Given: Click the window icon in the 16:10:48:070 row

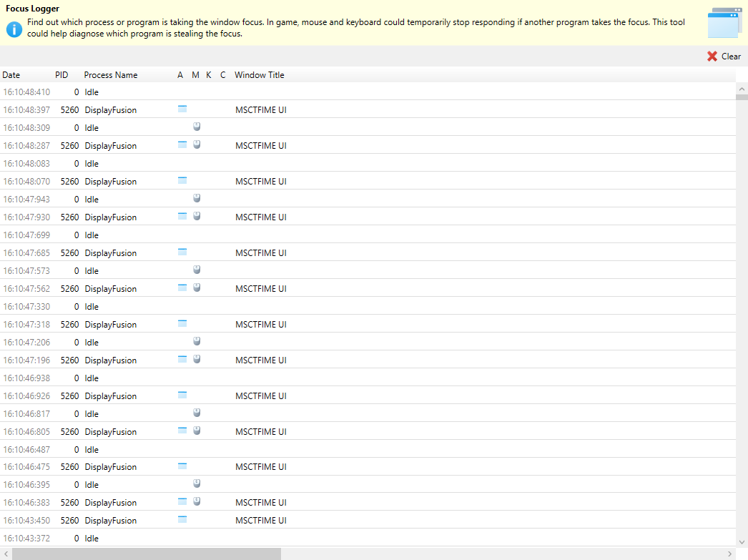Looking at the screenshot, I should coord(182,180).
